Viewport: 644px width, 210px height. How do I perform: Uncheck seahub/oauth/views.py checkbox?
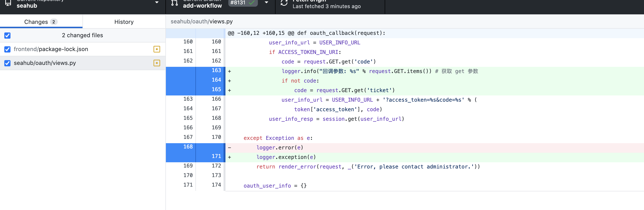7,63
